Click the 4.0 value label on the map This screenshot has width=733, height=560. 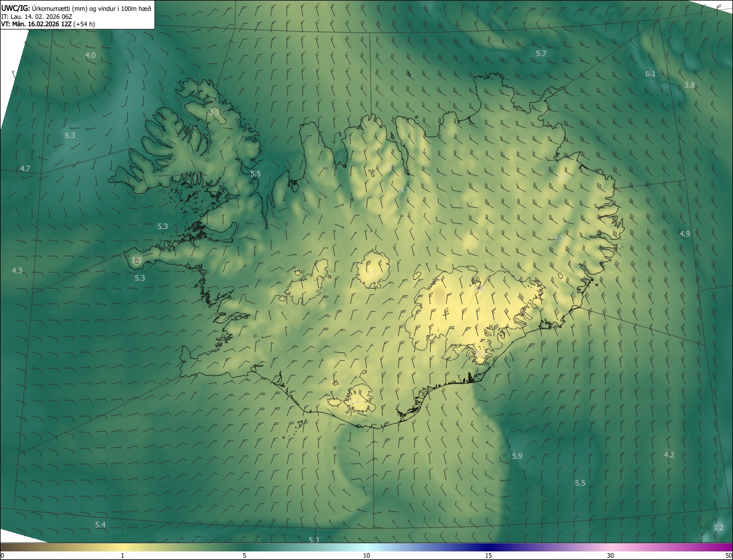pyautogui.click(x=90, y=55)
